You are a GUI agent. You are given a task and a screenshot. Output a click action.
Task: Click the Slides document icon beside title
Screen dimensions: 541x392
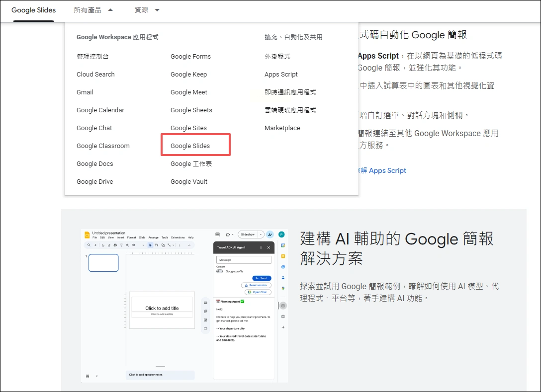pos(88,235)
